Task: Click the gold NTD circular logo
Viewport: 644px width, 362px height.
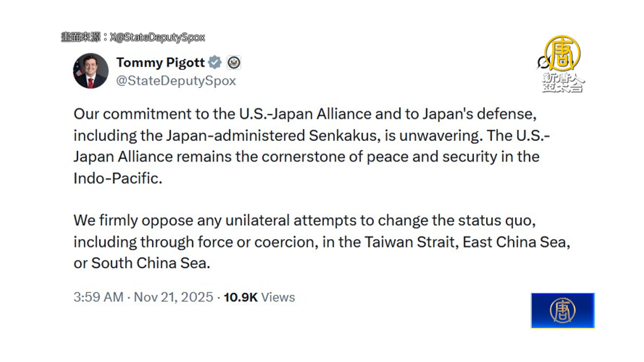Action: click(x=562, y=53)
